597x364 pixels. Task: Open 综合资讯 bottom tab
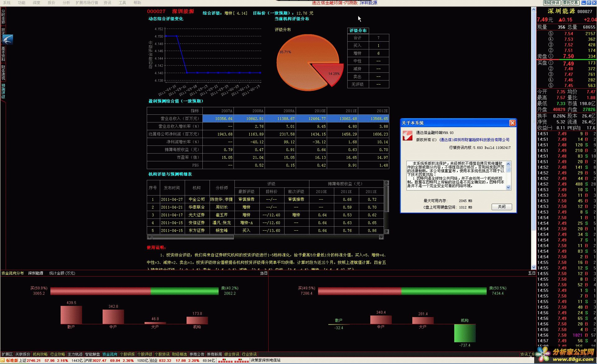pyautogui.click(x=232, y=354)
